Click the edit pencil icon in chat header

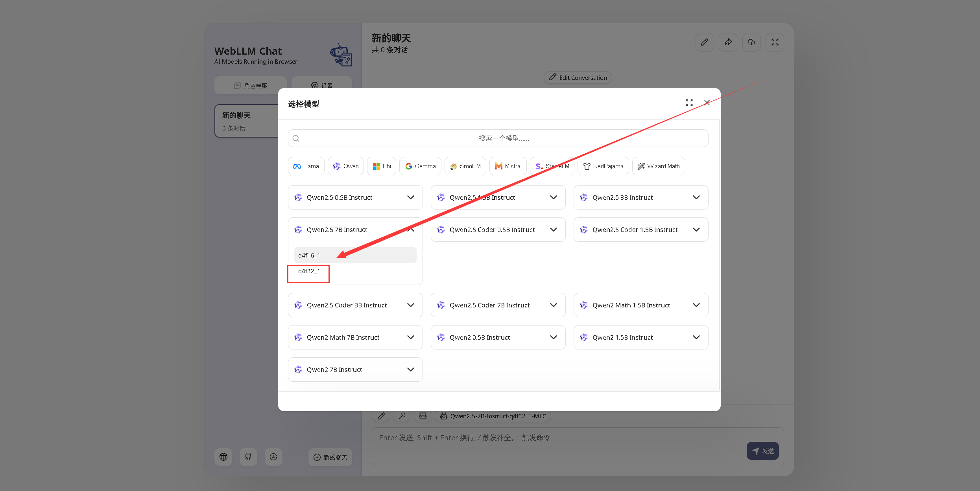point(705,42)
